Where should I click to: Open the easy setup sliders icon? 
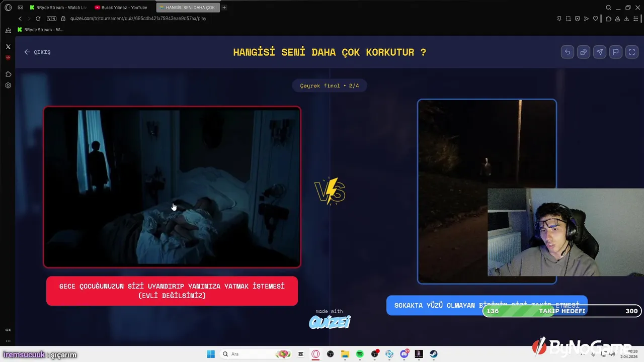(636, 19)
